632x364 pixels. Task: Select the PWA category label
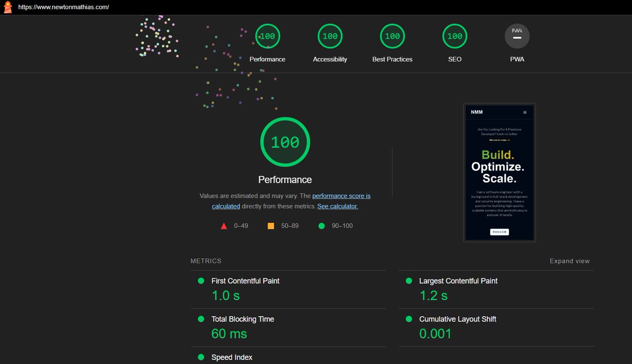click(x=517, y=59)
